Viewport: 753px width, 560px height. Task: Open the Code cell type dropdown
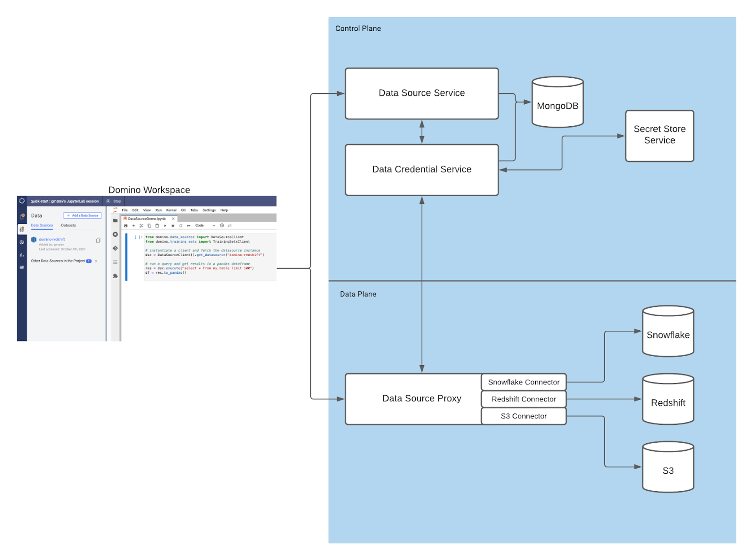coord(205,226)
